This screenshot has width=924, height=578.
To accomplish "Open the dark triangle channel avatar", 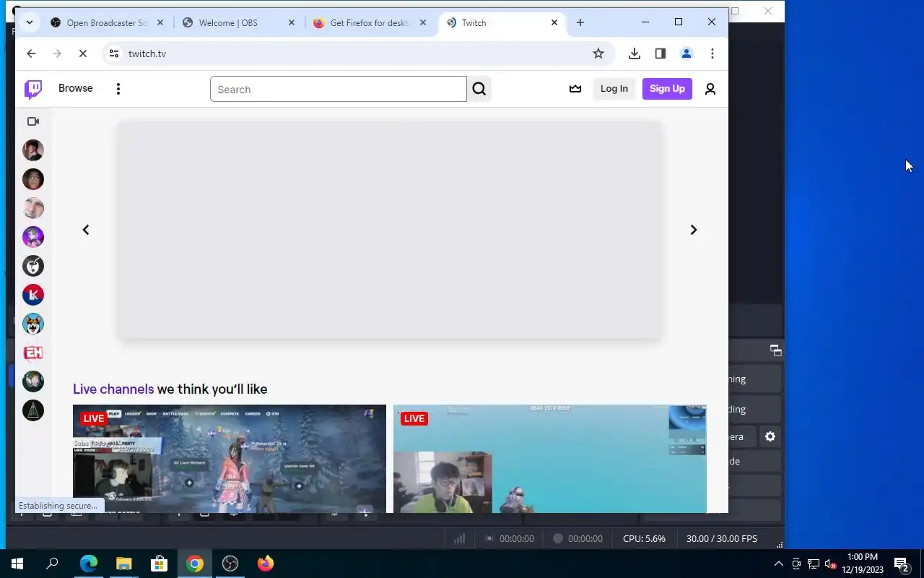I will (33, 410).
